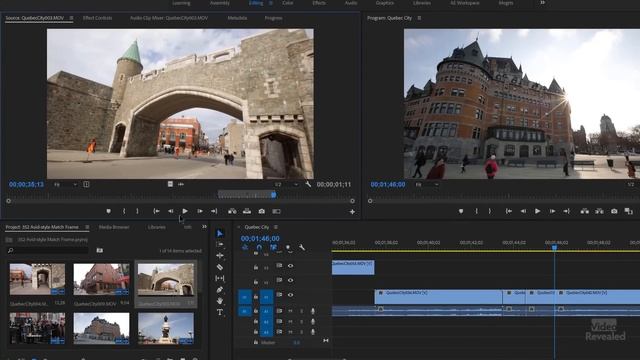Play the clip in the Source monitor
Image resolution: width=640 pixels, height=360 pixels.
coord(185,211)
